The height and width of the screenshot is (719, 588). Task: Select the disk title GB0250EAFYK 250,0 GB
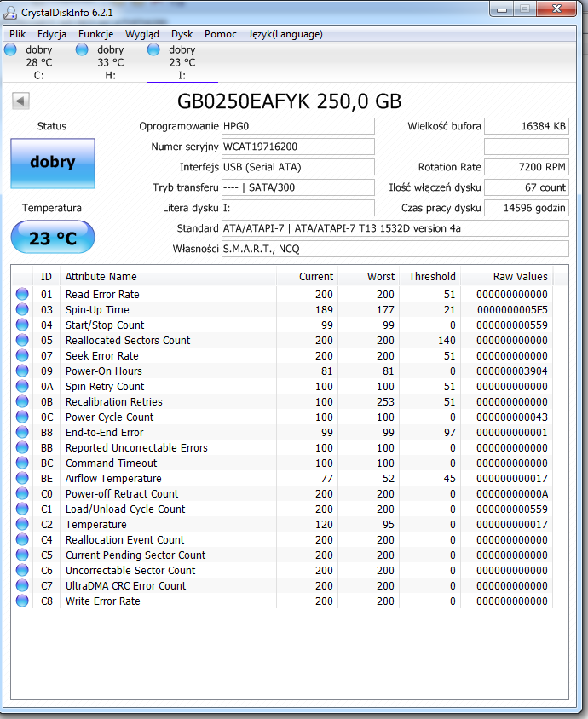pyautogui.click(x=290, y=101)
